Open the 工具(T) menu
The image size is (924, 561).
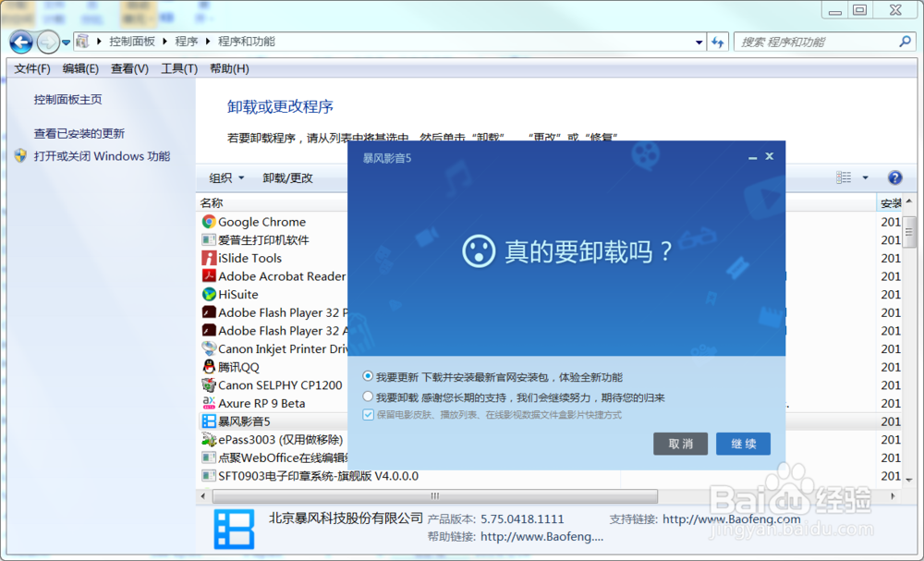[179, 69]
